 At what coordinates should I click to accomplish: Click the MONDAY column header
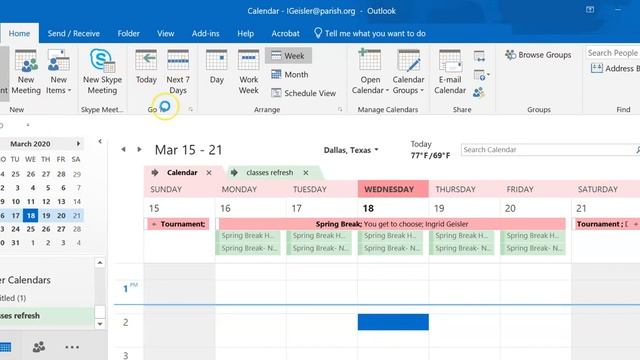pos(250,189)
